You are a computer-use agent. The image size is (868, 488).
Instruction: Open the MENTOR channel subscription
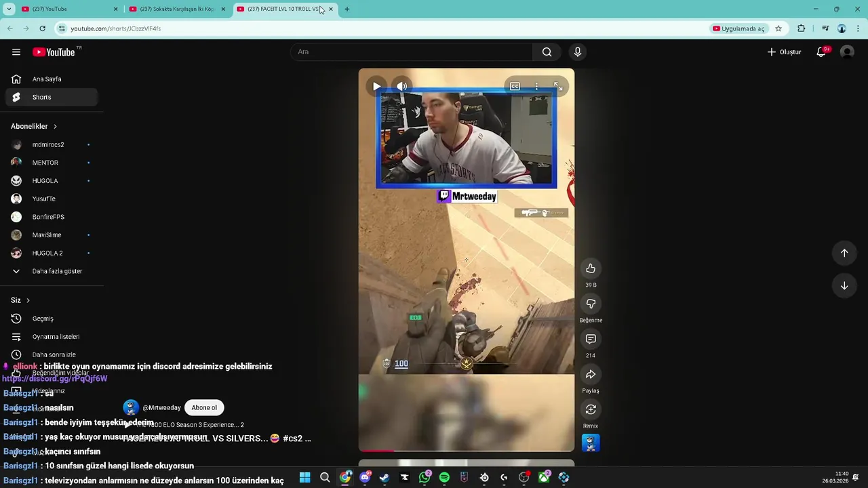click(x=52, y=163)
